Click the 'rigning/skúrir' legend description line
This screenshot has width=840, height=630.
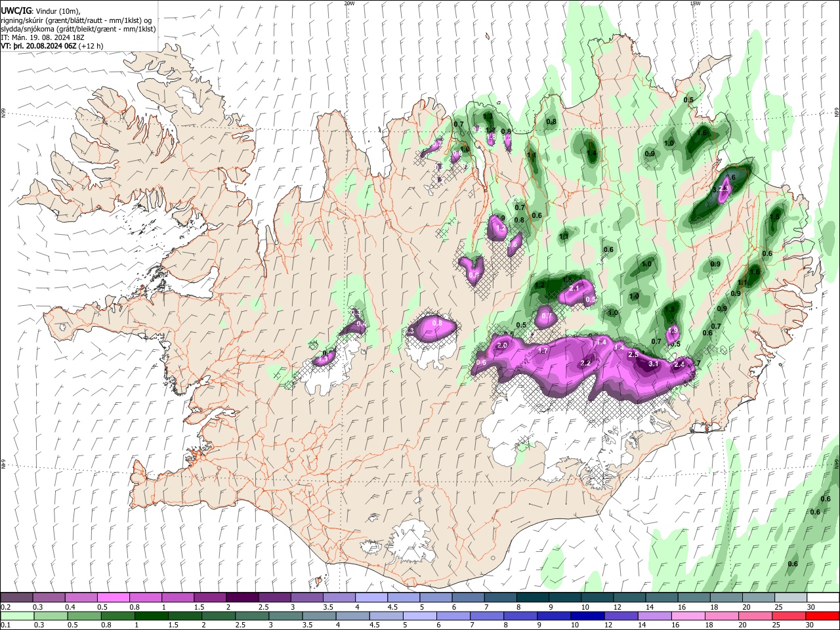click(77, 20)
